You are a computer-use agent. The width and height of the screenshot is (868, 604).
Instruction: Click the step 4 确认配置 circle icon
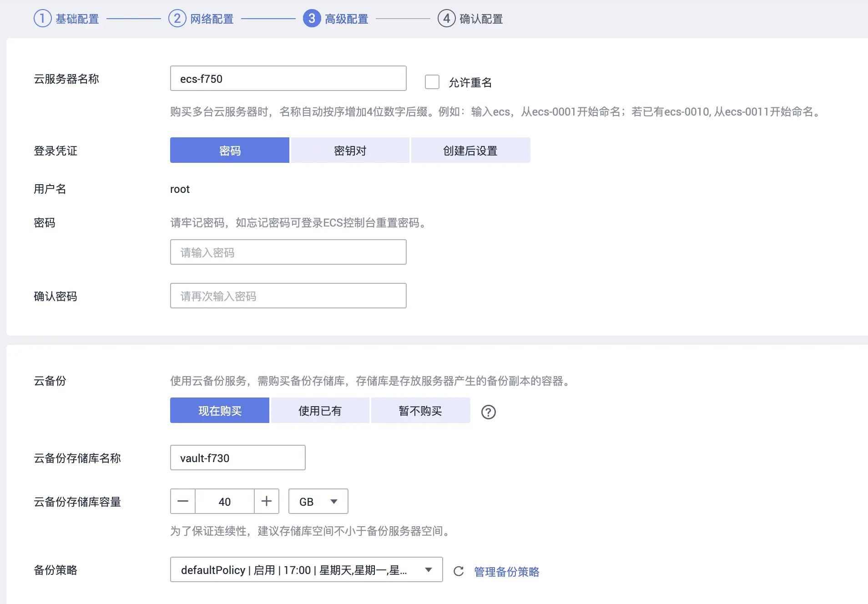[x=447, y=19]
